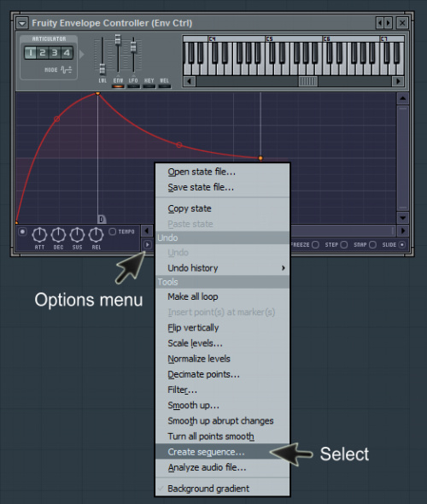Choose Open state file...
427x504 pixels.
[223, 172]
